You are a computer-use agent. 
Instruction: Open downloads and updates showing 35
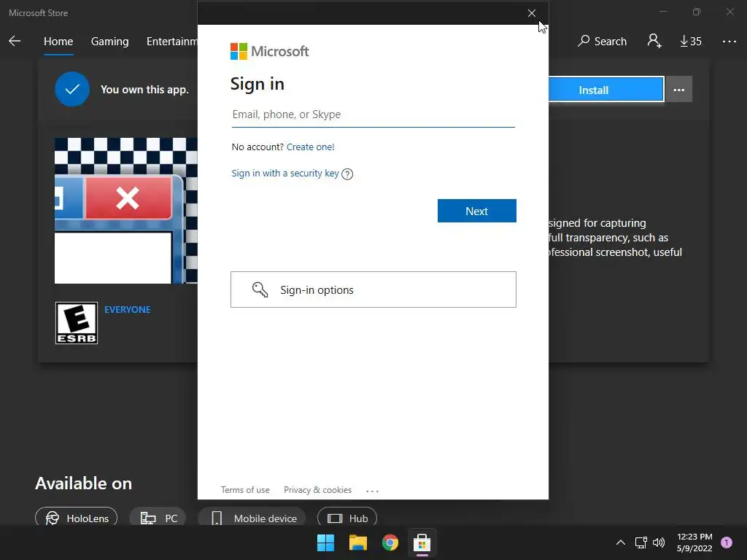tap(691, 41)
